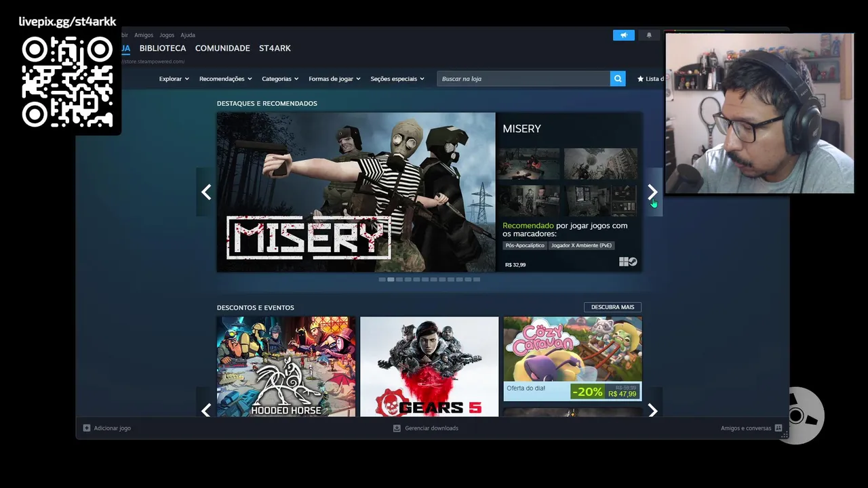Screen dimensions: 868x488
Task: Open the bottom-left Misery screenshot thumbnail
Action: (x=529, y=201)
